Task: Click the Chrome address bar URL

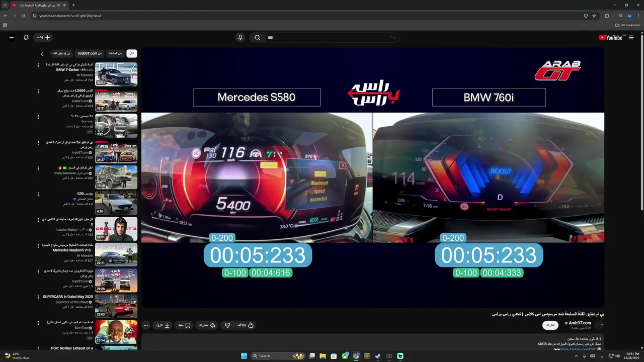Action: [x=70, y=16]
